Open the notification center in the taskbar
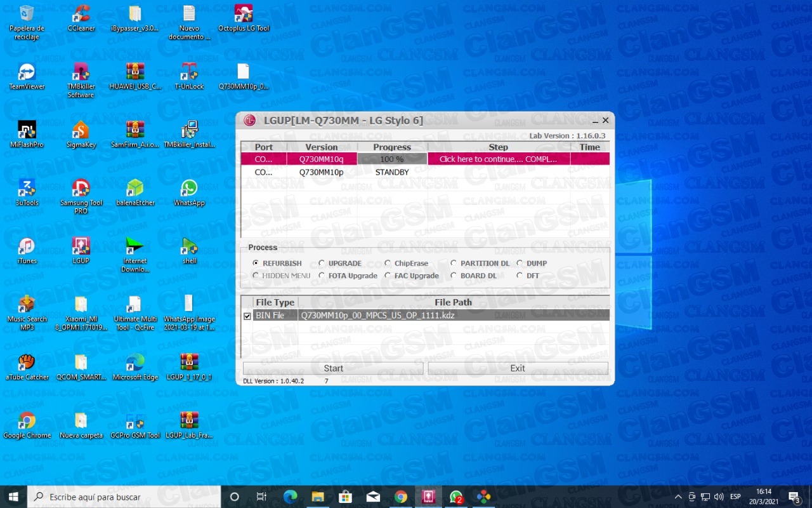This screenshot has height=508, width=812. click(x=794, y=497)
